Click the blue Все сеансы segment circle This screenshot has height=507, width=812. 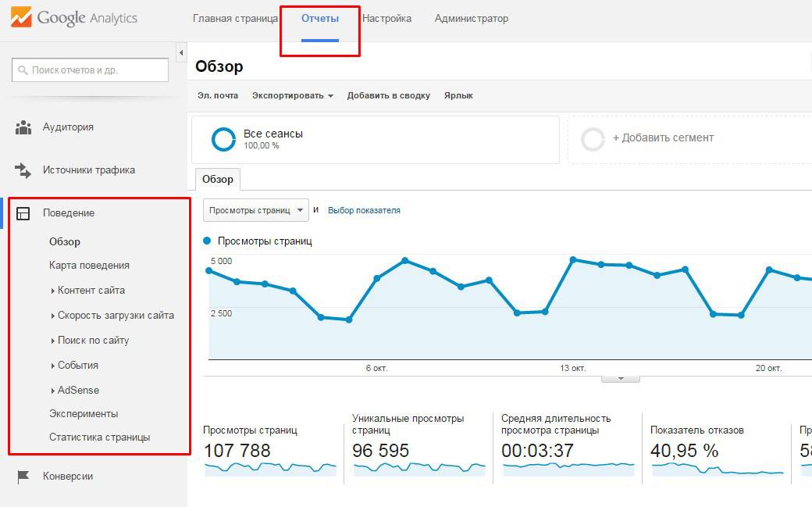(224, 140)
